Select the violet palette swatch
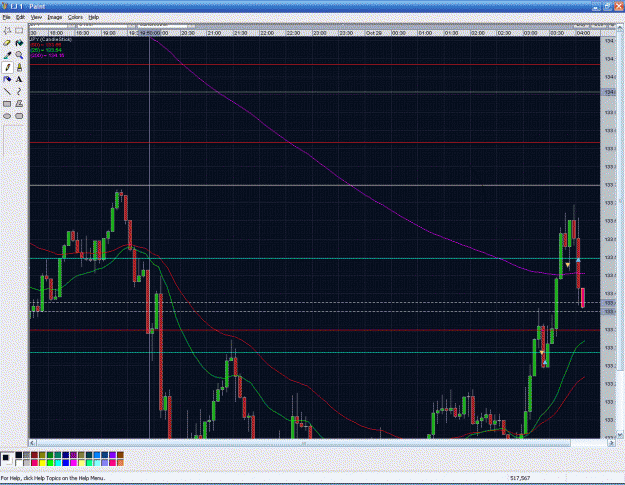 tap(112, 455)
